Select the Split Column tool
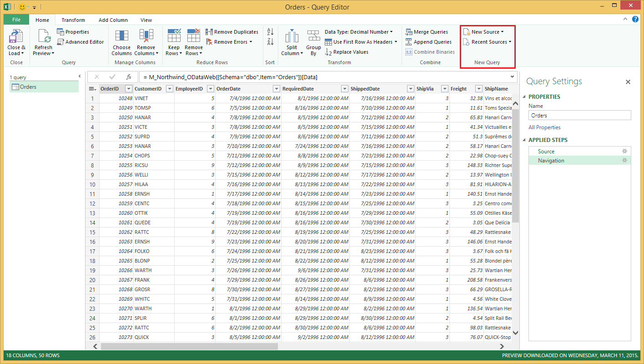The image size is (644, 364). (x=291, y=42)
